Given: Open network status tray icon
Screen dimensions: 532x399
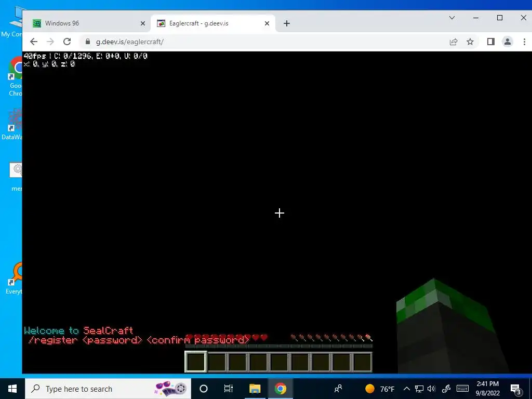Looking at the screenshot, I should 419,389.
